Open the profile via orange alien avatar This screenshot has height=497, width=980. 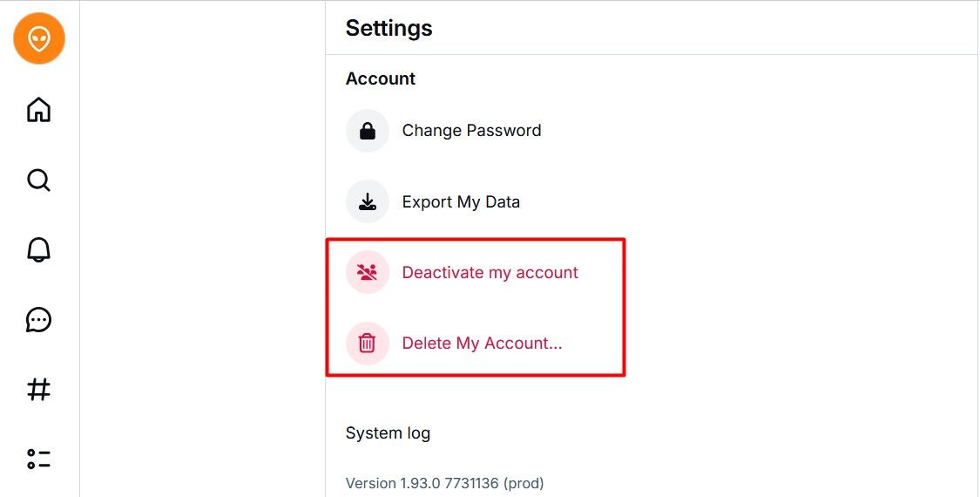(x=39, y=38)
